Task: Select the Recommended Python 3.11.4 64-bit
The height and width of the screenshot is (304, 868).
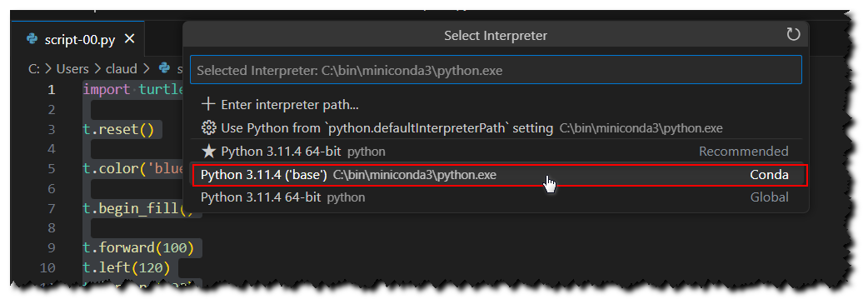Action: [496, 152]
